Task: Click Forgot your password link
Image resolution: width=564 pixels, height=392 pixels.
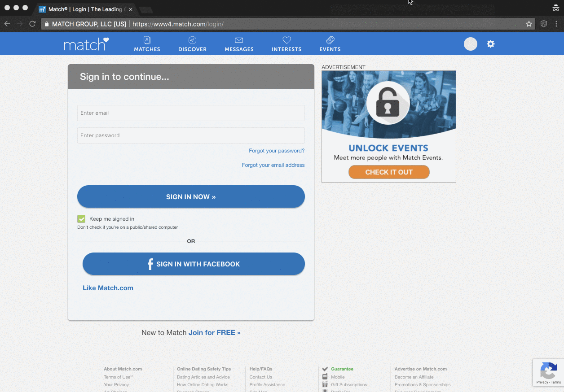Action: [276, 151]
